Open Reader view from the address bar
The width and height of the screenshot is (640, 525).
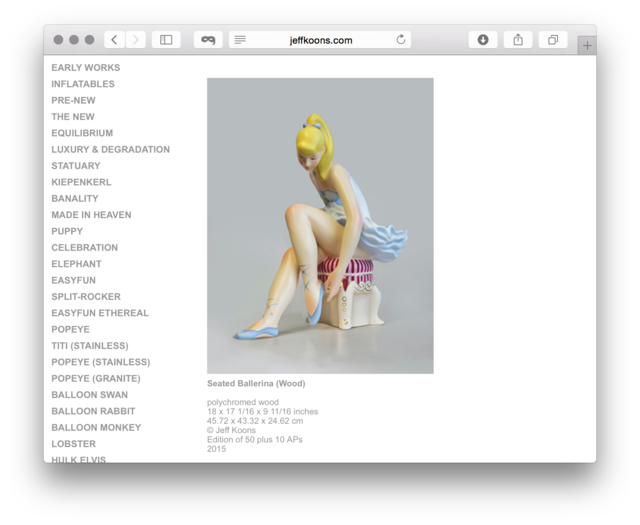[240, 40]
